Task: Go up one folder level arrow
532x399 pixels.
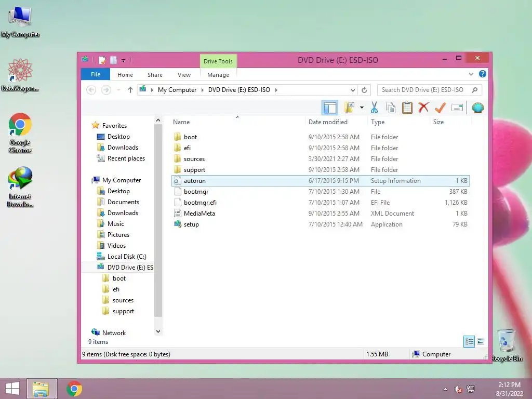Action: pos(130,90)
